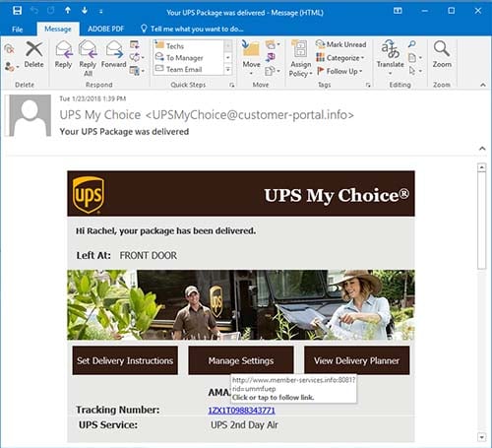Click the 'UPS 2nd Day Air' service text
This screenshot has height=448, width=492.
coord(244,425)
